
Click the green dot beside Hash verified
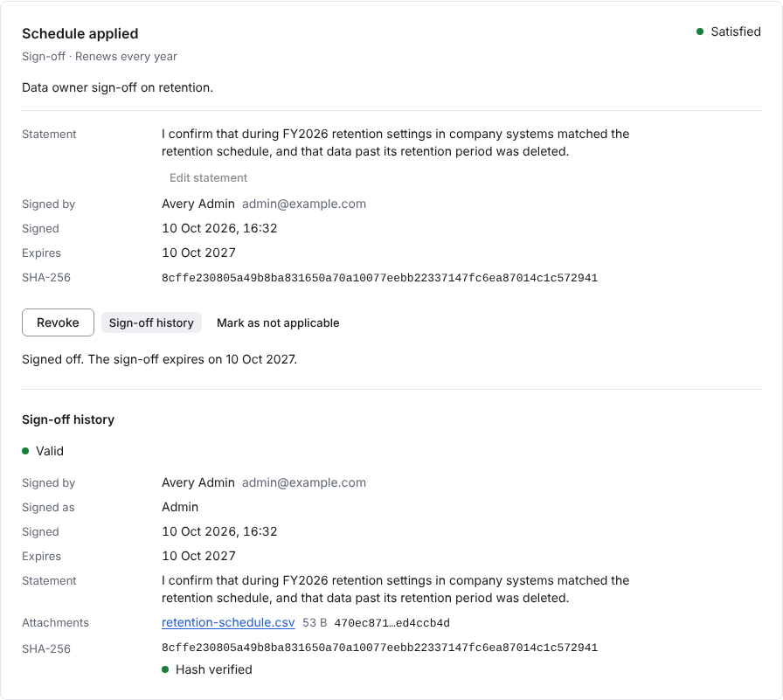165,669
